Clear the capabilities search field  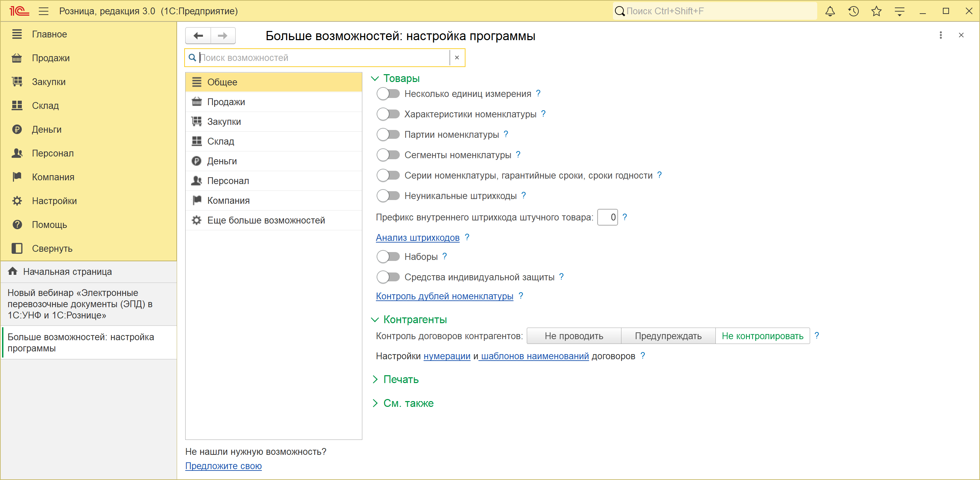(457, 57)
